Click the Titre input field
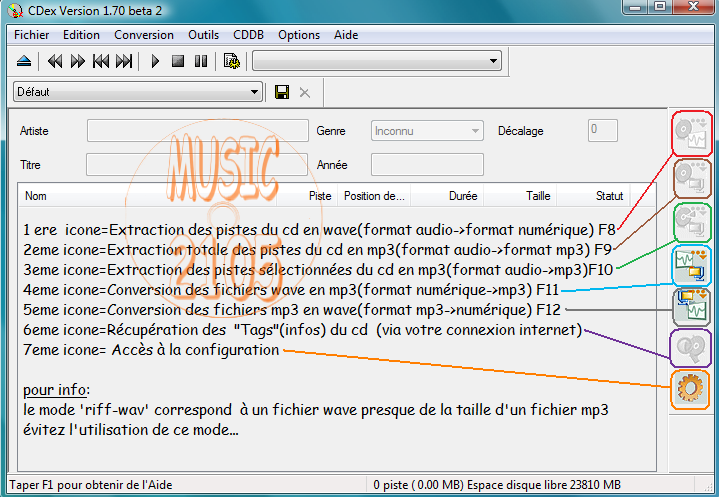This screenshot has height=497, width=719. (x=197, y=165)
